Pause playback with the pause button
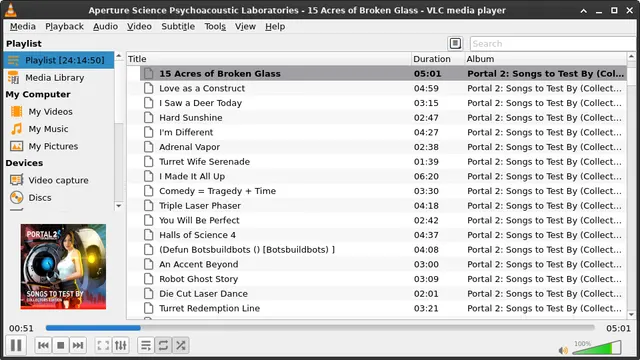The height and width of the screenshot is (360, 640). tap(16, 345)
